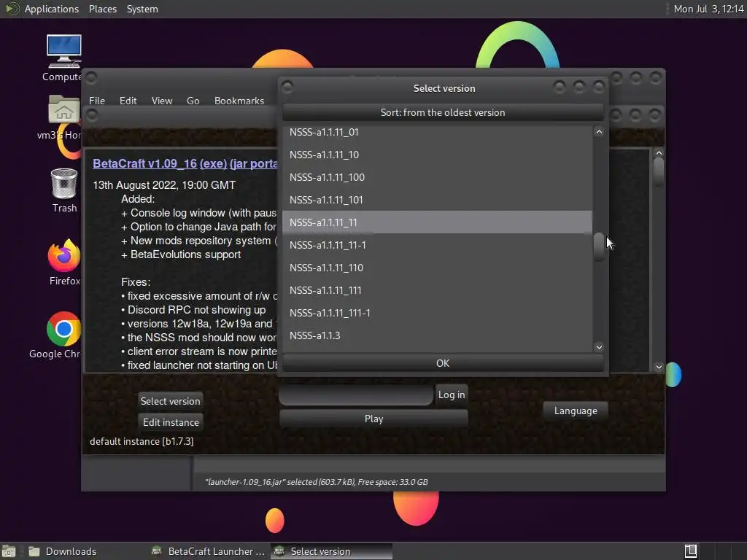The width and height of the screenshot is (747, 560).
Task: Launch Google Chrome from the desktop
Action: pyautogui.click(x=64, y=329)
